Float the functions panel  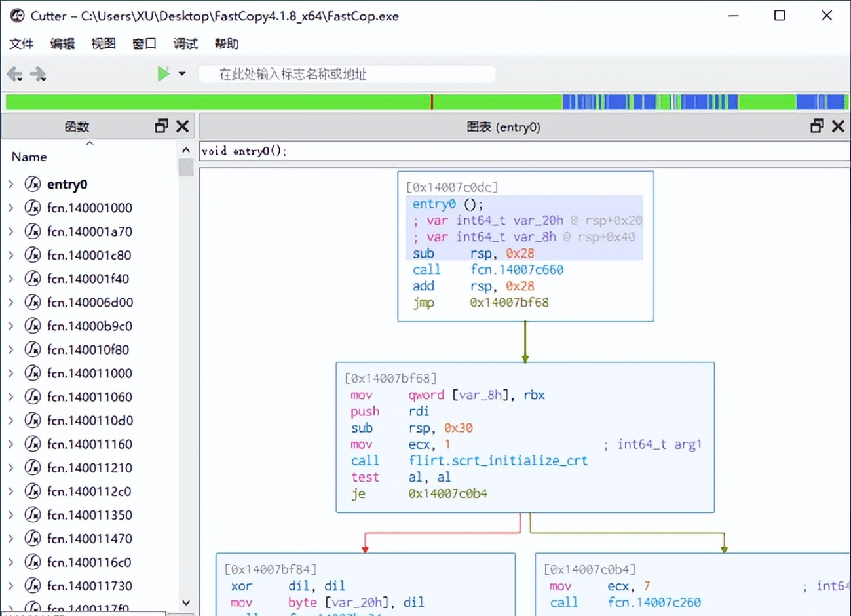pos(161,126)
